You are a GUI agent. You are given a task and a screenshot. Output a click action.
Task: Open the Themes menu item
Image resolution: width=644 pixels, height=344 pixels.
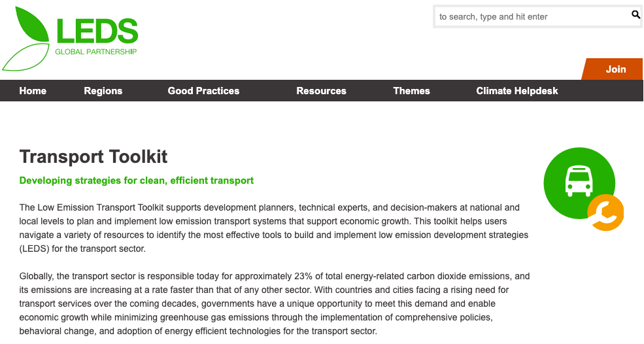tap(411, 91)
